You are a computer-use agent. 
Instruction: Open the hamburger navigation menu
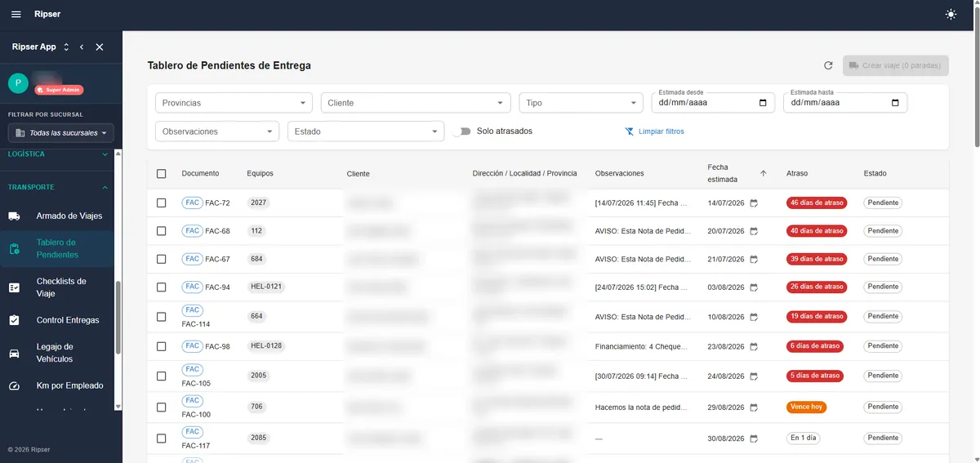coord(16,15)
